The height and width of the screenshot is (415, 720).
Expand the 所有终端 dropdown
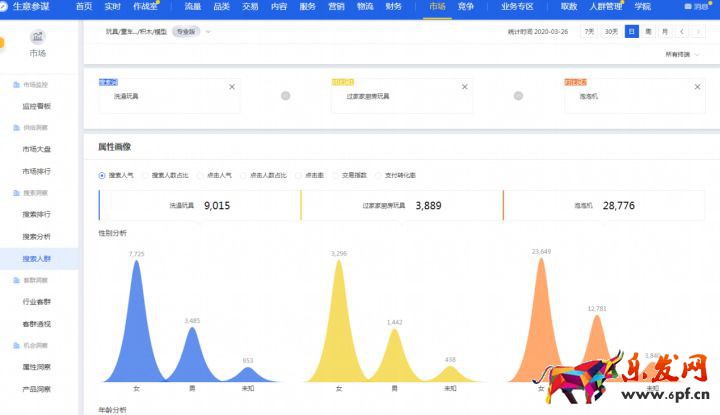pos(685,55)
